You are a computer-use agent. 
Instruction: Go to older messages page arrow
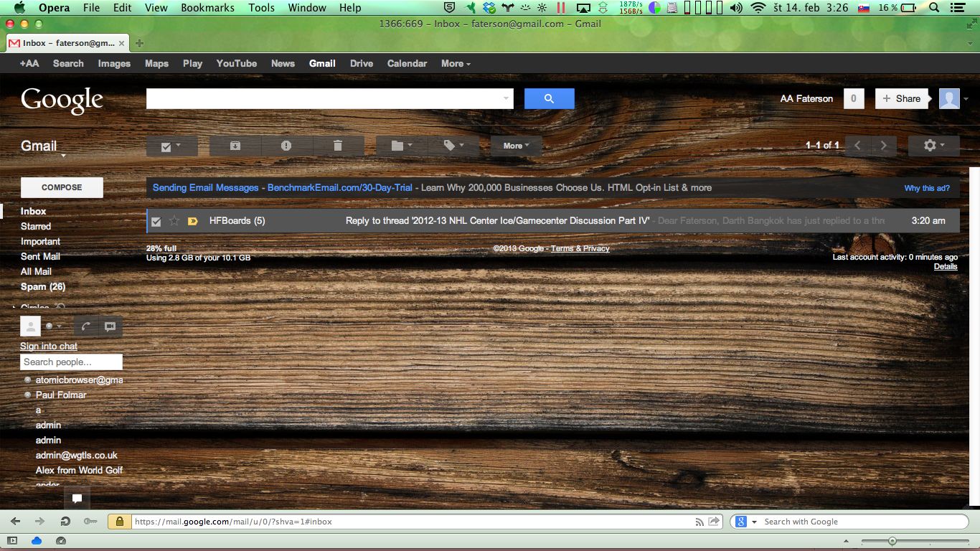884,146
